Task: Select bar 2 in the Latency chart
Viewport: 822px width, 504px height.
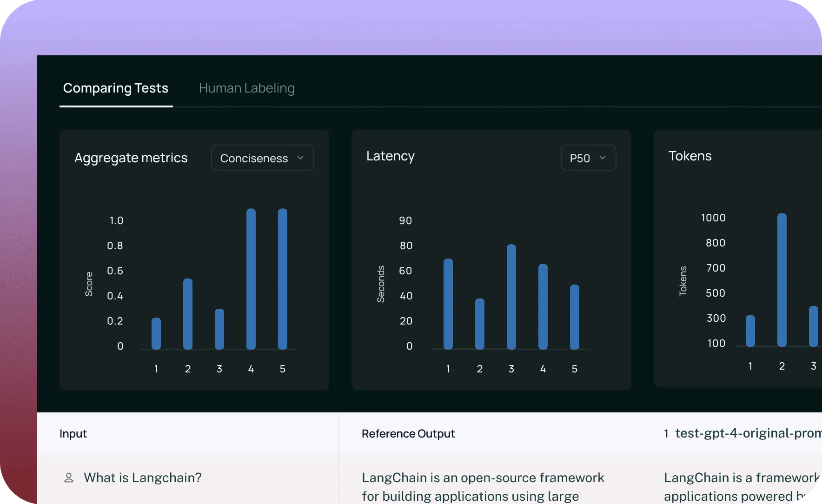Action: 480,324
